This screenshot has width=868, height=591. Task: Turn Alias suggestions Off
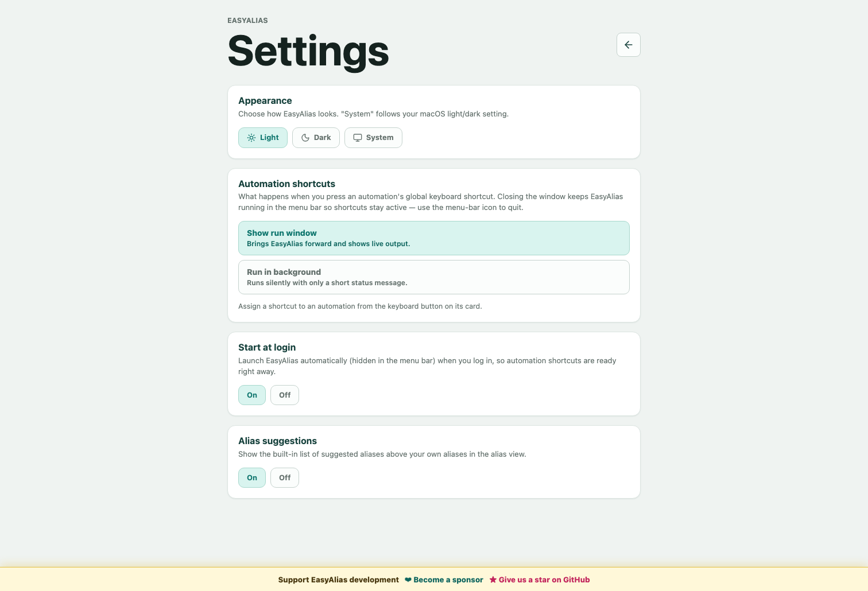pyautogui.click(x=285, y=477)
